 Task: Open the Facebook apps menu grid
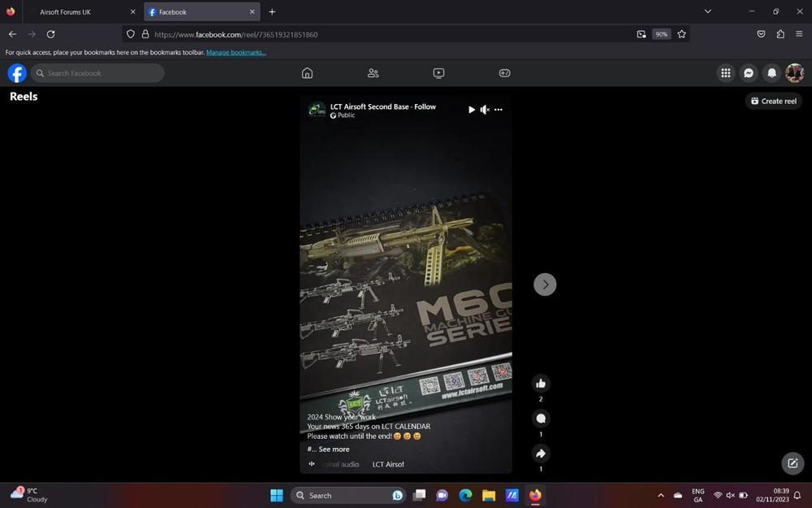725,72
